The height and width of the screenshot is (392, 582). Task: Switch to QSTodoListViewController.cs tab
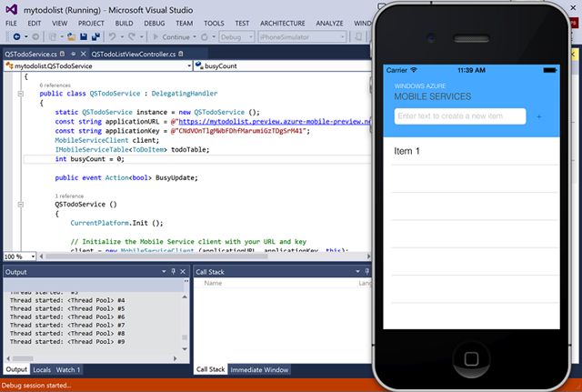click(134, 54)
